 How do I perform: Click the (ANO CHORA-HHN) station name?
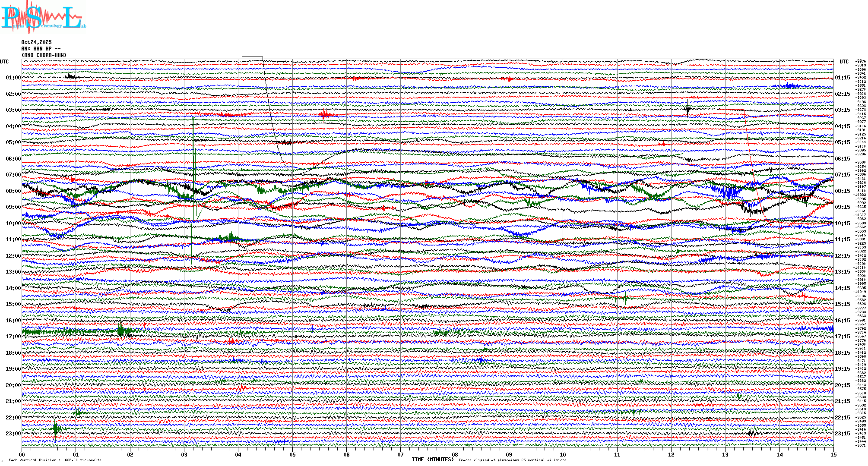coord(44,55)
